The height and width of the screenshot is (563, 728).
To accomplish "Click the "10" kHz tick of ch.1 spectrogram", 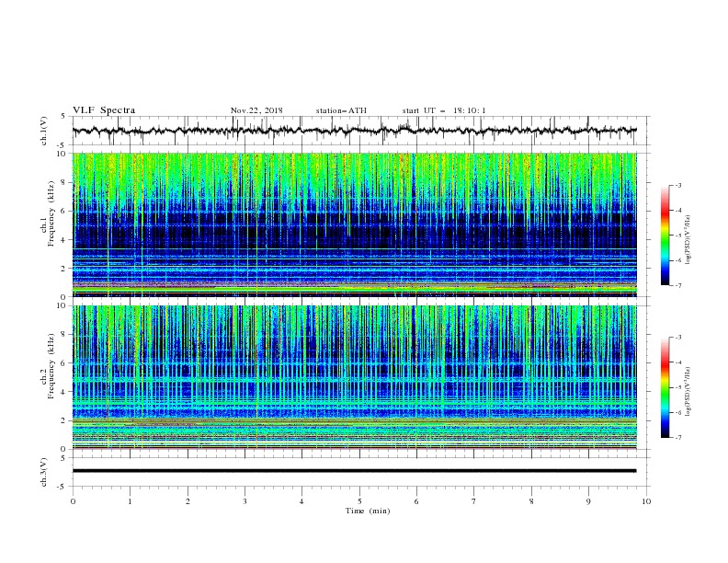I will [x=61, y=154].
